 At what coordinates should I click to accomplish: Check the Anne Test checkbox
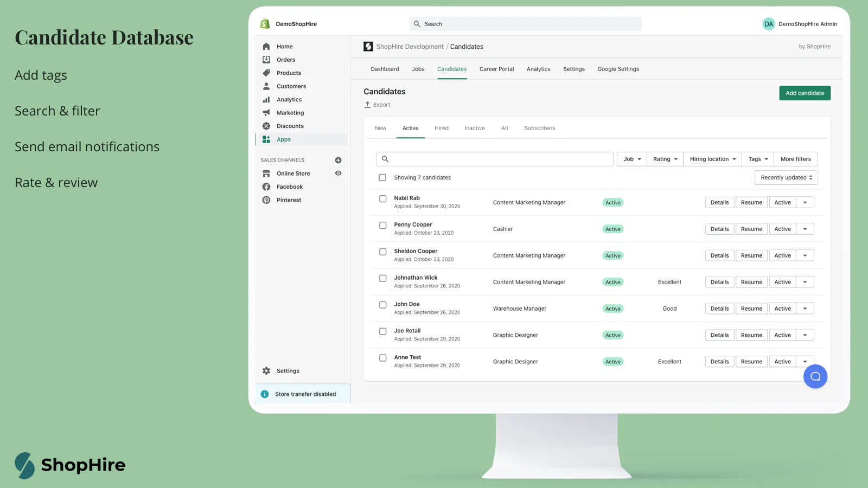(x=383, y=358)
